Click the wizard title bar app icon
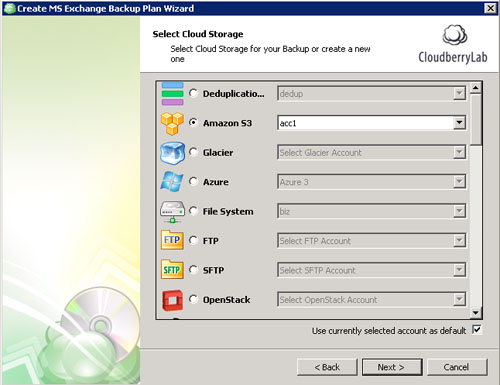The image size is (500, 385). [x=9, y=8]
